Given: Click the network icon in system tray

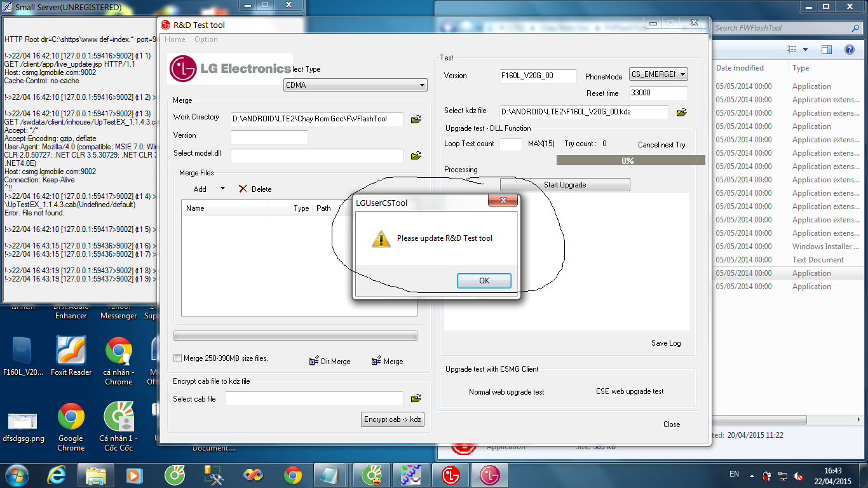Looking at the screenshot, I should point(782,475).
